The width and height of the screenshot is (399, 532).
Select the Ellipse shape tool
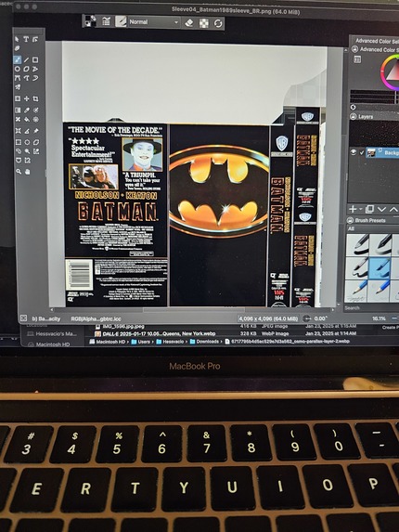tap(18, 69)
